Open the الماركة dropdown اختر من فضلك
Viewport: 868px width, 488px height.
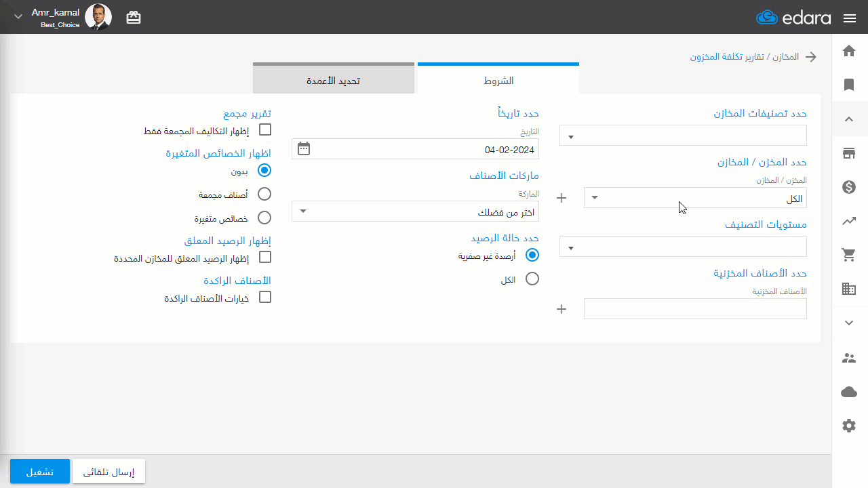click(x=415, y=211)
